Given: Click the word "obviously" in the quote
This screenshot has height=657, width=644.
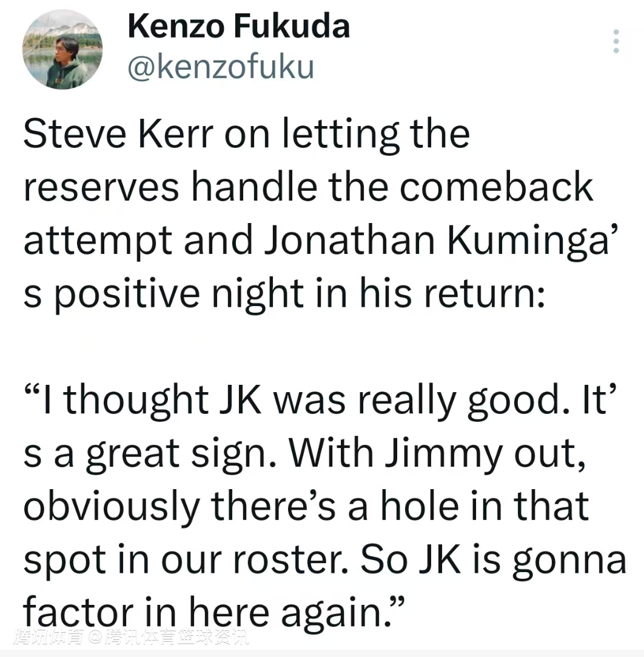Looking at the screenshot, I should click(x=110, y=505).
